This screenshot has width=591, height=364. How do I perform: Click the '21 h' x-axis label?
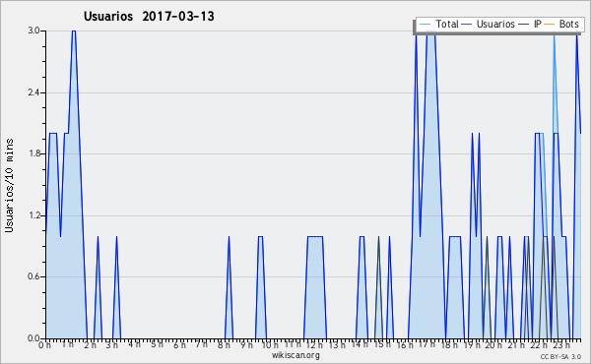pos(516,345)
